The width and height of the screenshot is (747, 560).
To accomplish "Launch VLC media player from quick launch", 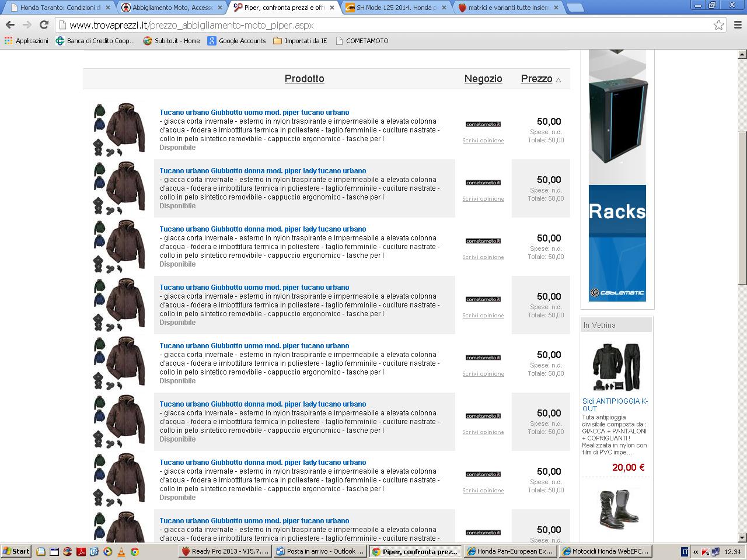I will pos(121,551).
